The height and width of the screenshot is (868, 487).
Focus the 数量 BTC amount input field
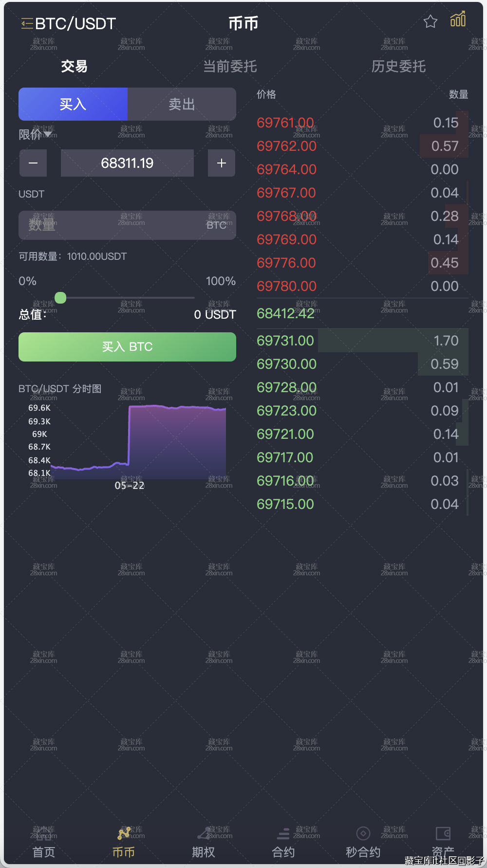pyautogui.click(x=127, y=225)
